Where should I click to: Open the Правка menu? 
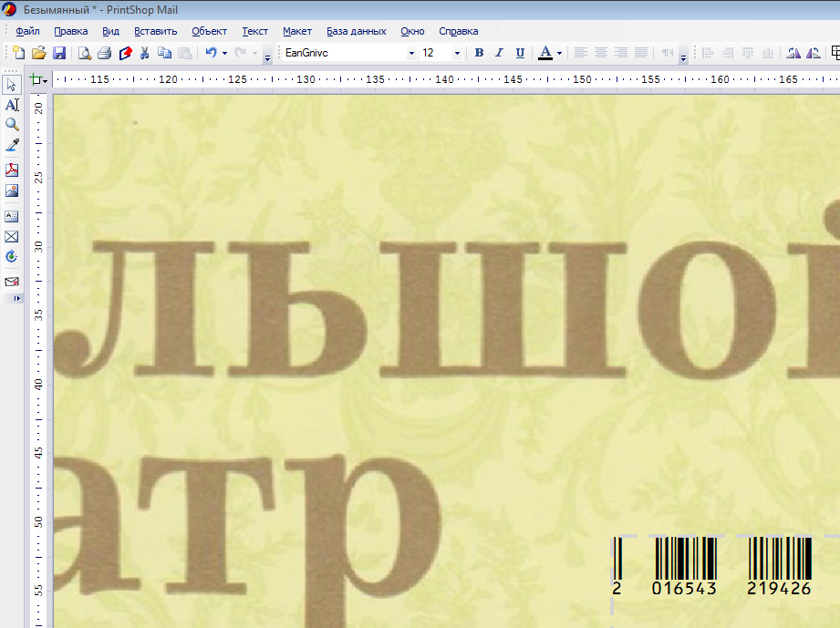click(71, 31)
